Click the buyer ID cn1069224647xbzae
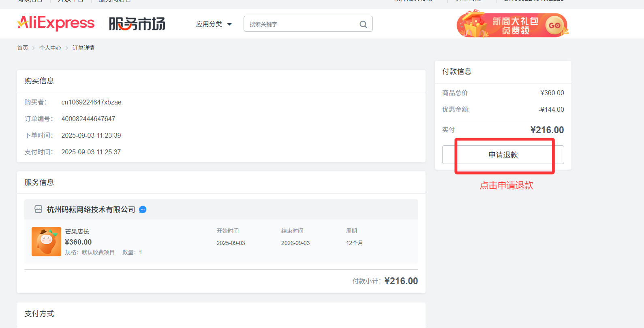Viewport: 644px width, 328px height. tap(91, 102)
